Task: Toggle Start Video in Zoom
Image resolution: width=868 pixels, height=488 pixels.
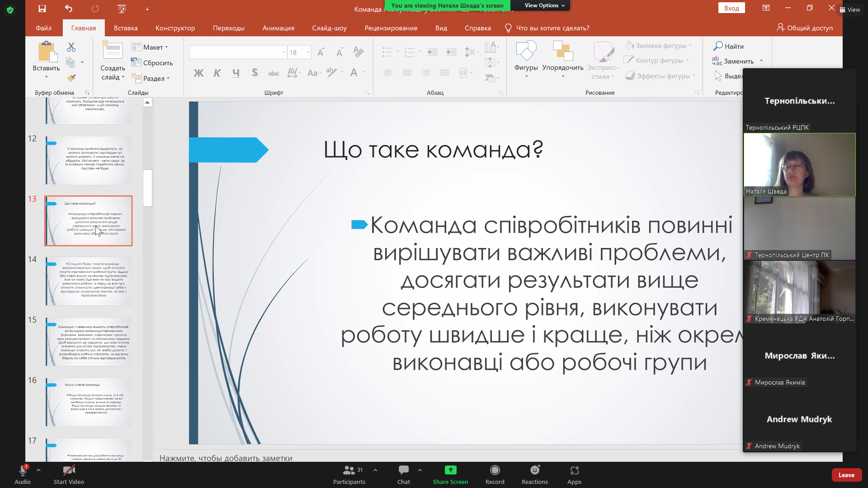Action: pyautogui.click(x=69, y=475)
